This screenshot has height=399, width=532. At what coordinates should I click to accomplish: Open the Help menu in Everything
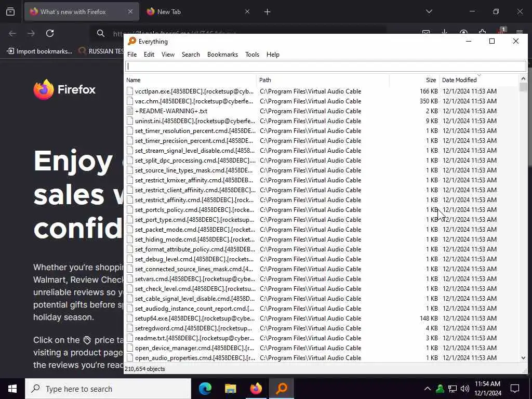273,55
